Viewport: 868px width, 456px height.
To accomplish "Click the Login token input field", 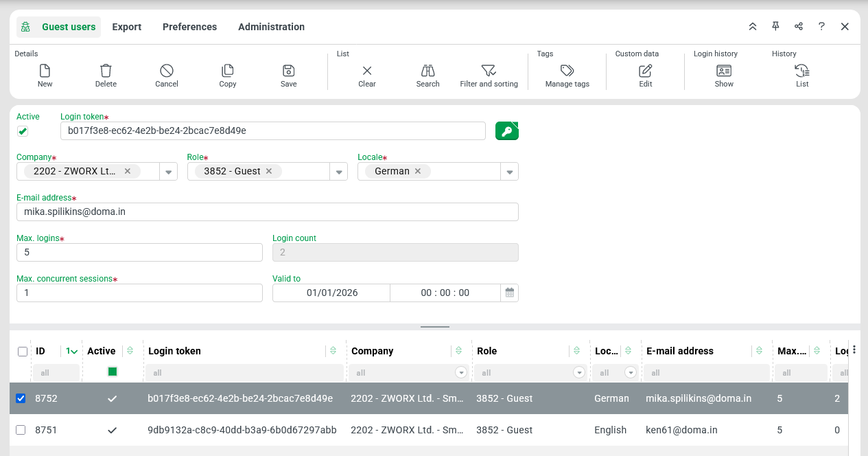I will coord(273,130).
